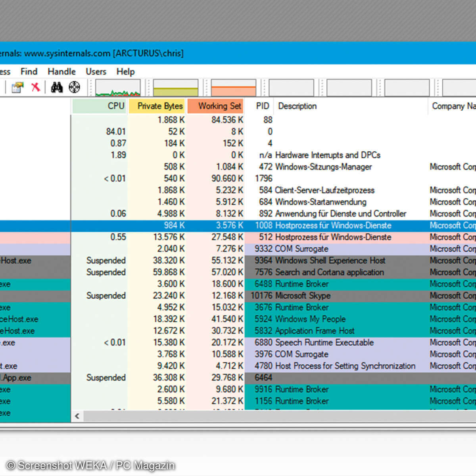Click the process Properties toolbar icon
Image resolution: width=476 pixels, height=476 pixels.
[17, 87]
